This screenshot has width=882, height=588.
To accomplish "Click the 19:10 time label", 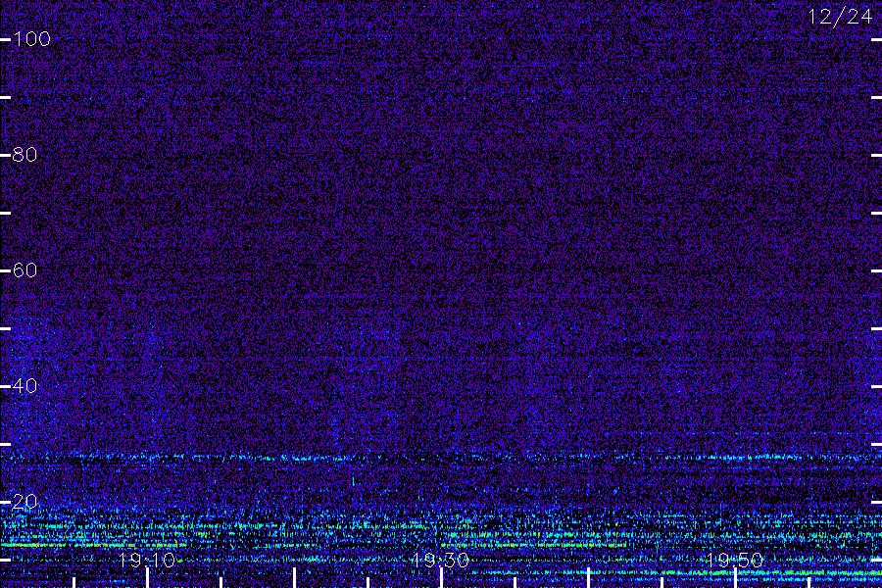I will [147, 560].
